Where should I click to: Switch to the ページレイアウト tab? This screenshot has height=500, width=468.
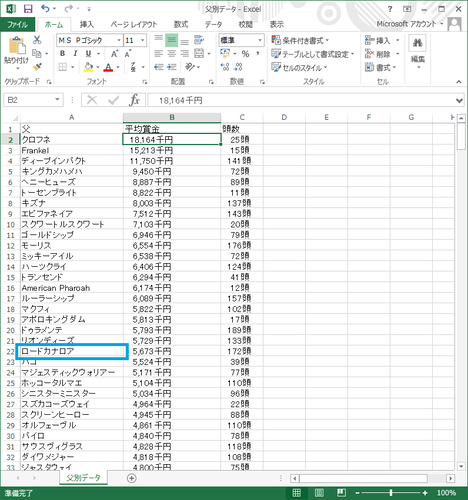coord(134,24)
